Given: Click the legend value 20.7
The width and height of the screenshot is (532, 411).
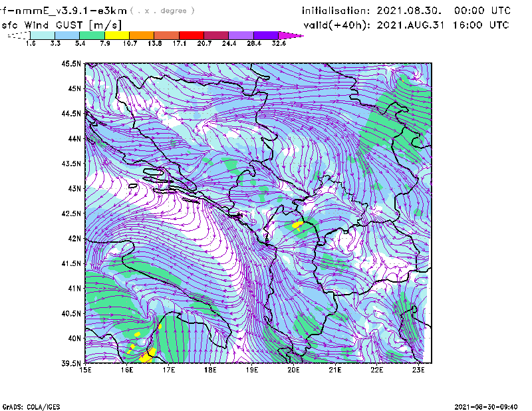Looking at the screenshot, I should (204, 43).
